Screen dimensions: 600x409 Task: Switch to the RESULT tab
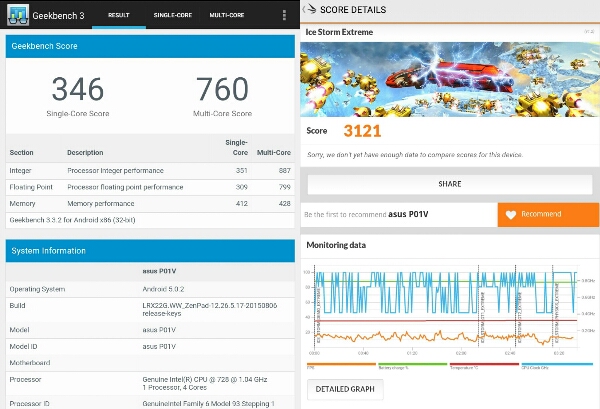(x=119, y=15)
